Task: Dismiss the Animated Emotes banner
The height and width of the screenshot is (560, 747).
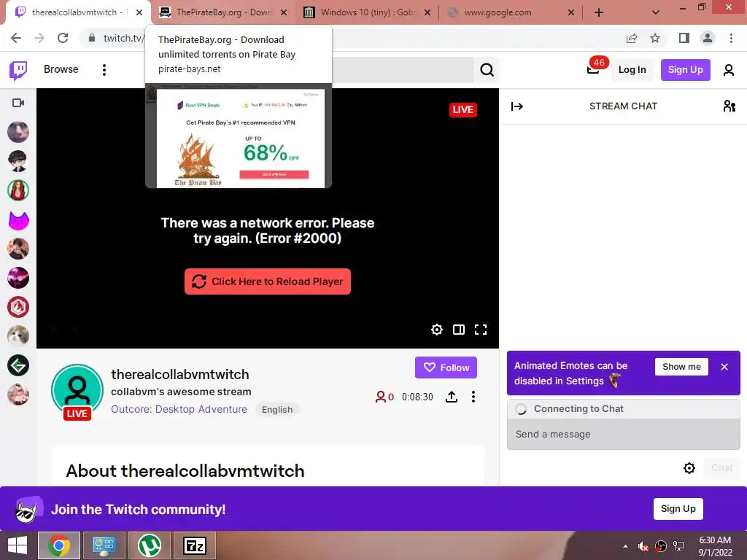Action: [x=724, y=367]
